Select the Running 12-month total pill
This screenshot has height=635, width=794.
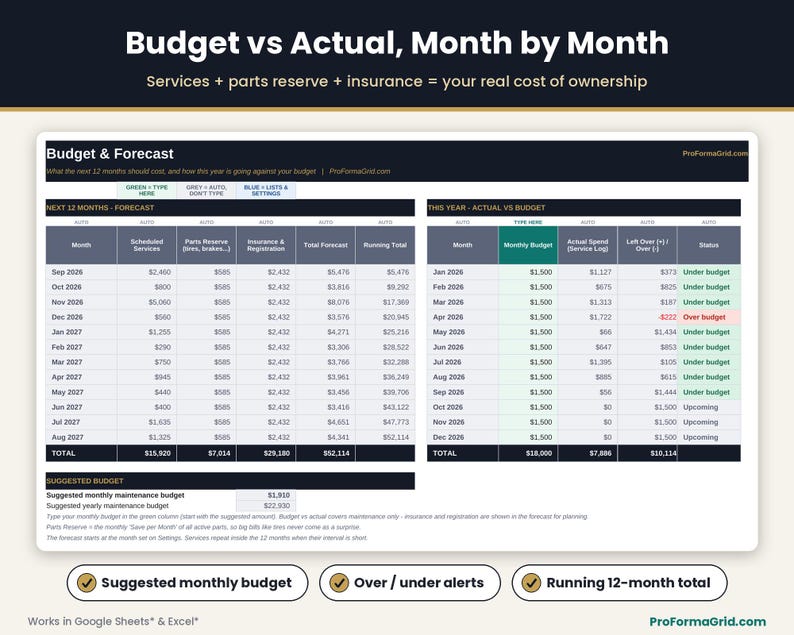(x=619, y=583)
